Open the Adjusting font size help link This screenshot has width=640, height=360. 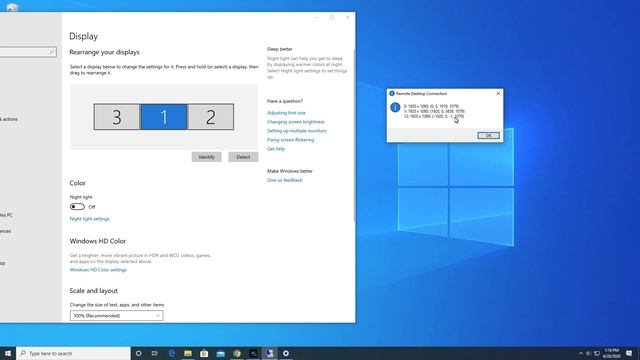coord(286,113)
